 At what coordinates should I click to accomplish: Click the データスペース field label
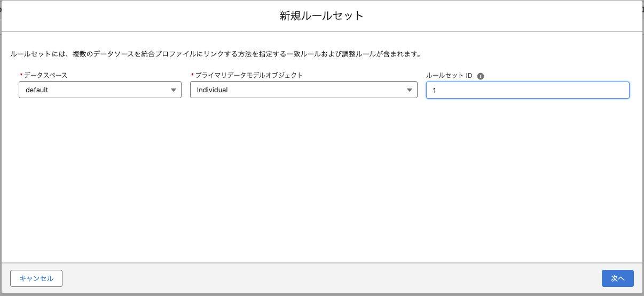point(46,76)
